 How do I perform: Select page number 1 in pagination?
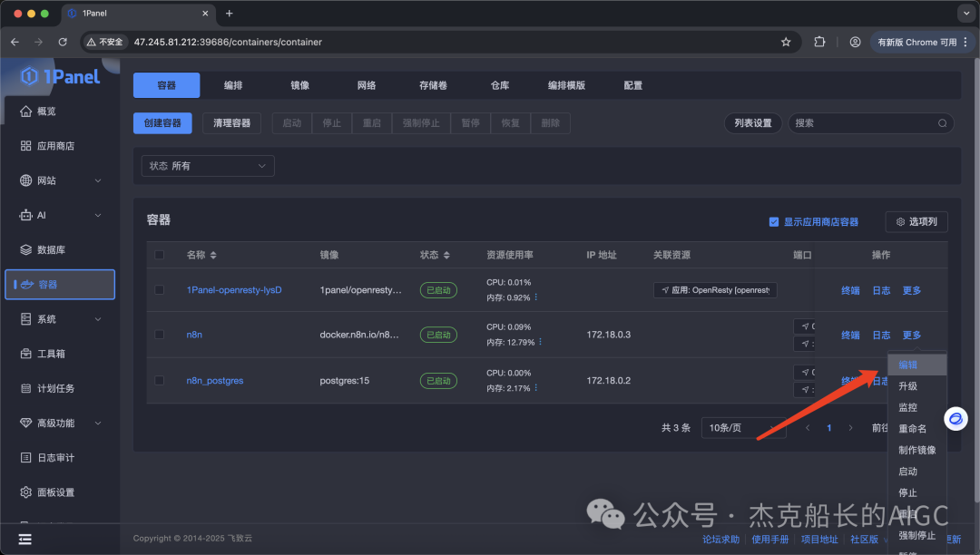click(x=828, y=428)
